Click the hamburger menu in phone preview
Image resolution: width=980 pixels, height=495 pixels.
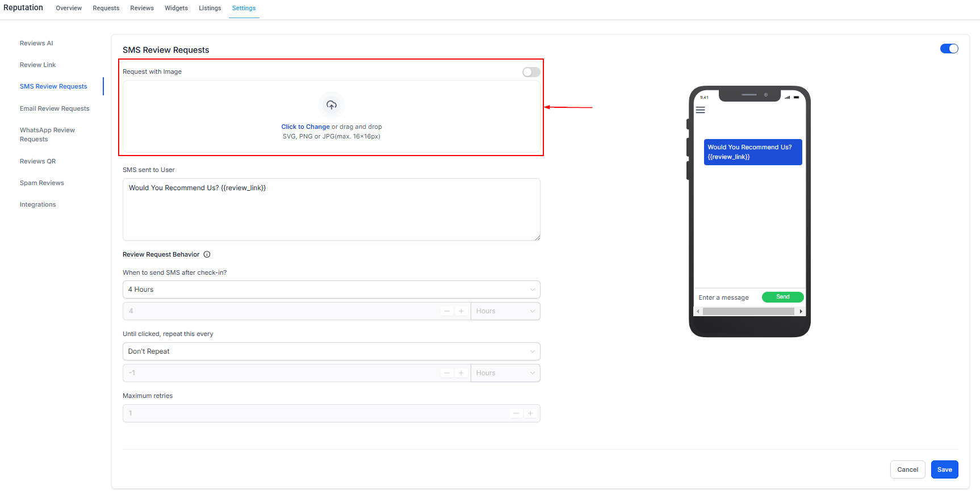(x=701, y=110)
